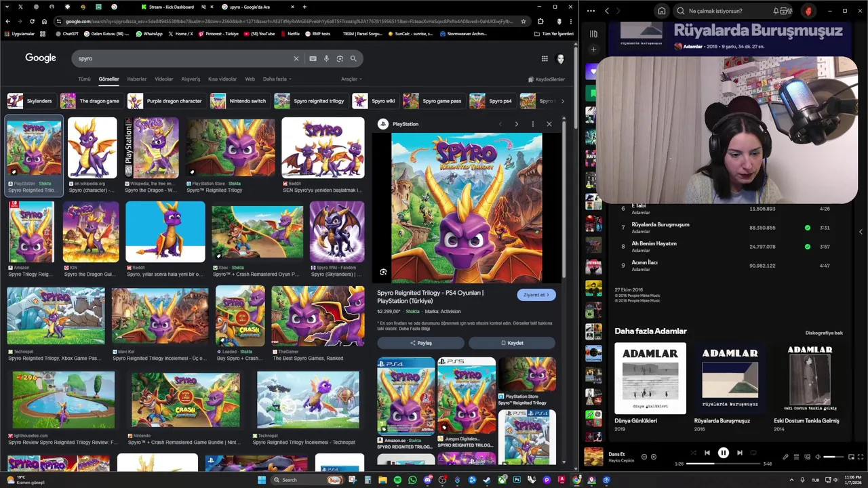Switch to the Haberler tab

click(137, 79)
